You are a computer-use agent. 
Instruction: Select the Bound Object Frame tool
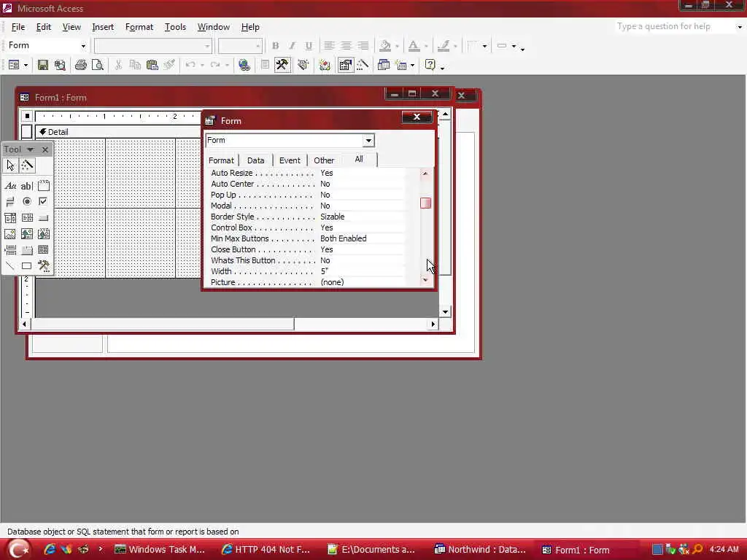[x=43, y=234]
